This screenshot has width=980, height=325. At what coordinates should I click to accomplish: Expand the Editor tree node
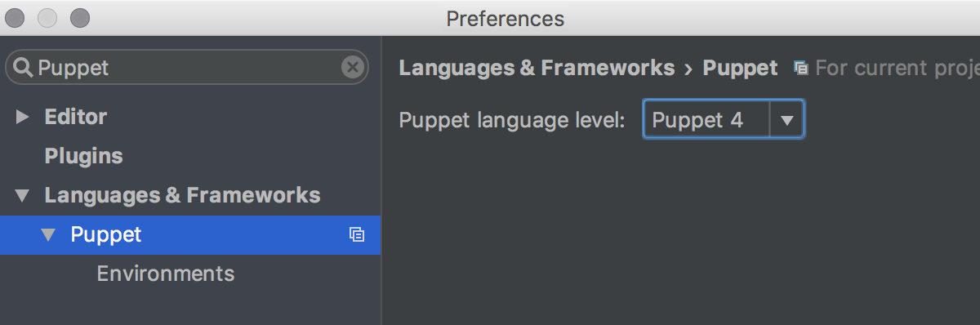[x=22, y=118]
